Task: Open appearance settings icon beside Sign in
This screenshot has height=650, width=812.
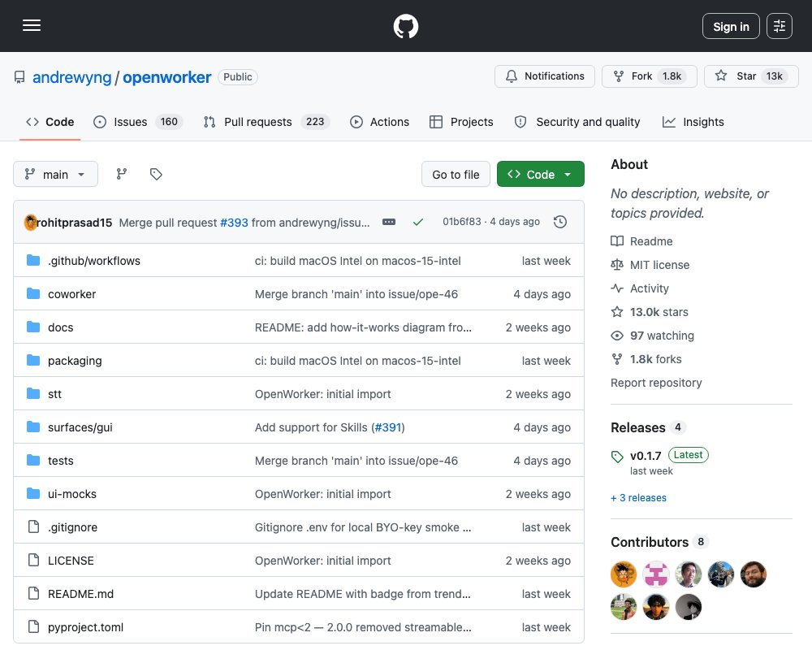Action: pos(779,26)
